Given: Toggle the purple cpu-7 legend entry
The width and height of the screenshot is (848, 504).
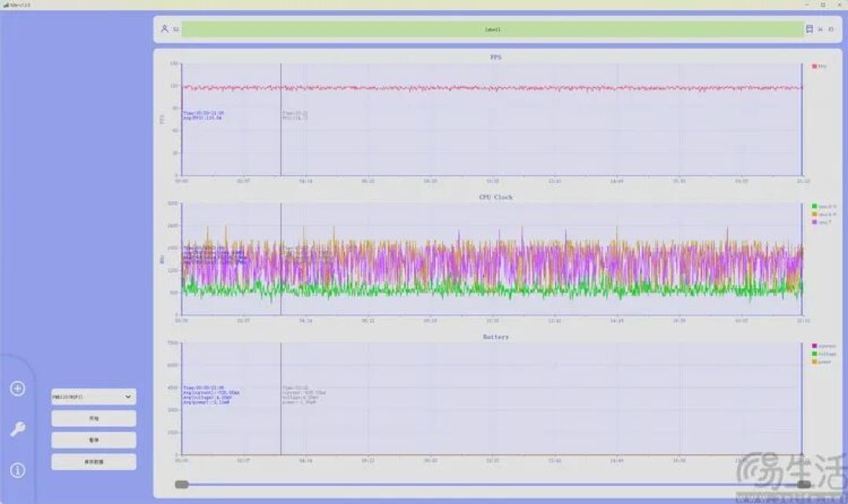Looking at the screenshot, I should pyautogui.click(x=821, y=222).
